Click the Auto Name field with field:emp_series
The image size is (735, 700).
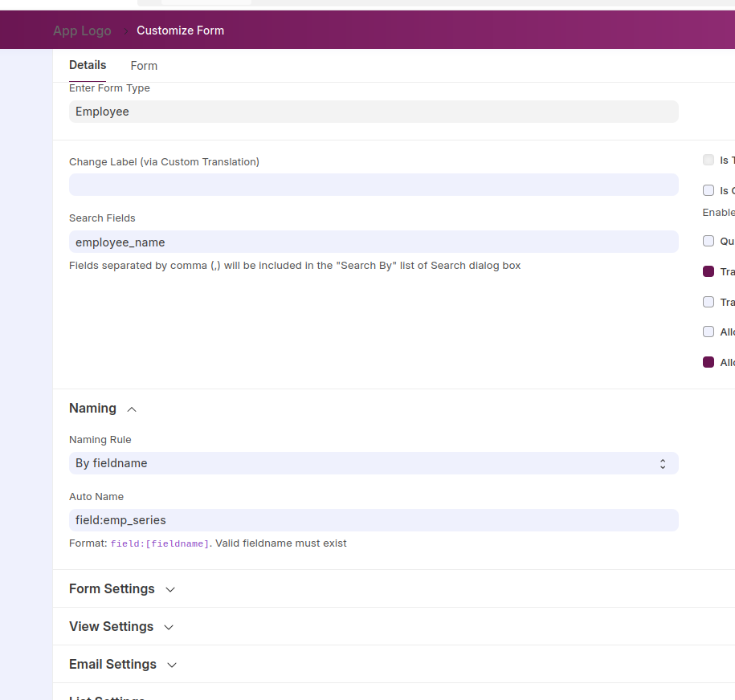coord(374,520)
